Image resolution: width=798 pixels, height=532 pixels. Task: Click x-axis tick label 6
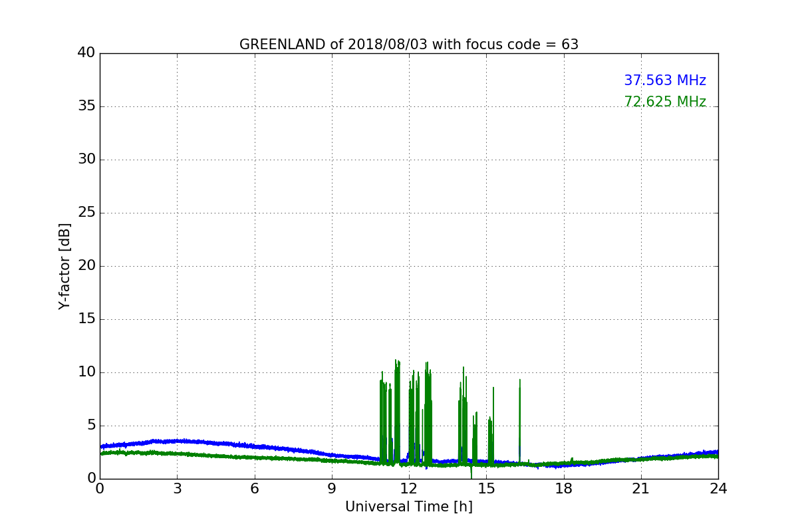[254, 489]
